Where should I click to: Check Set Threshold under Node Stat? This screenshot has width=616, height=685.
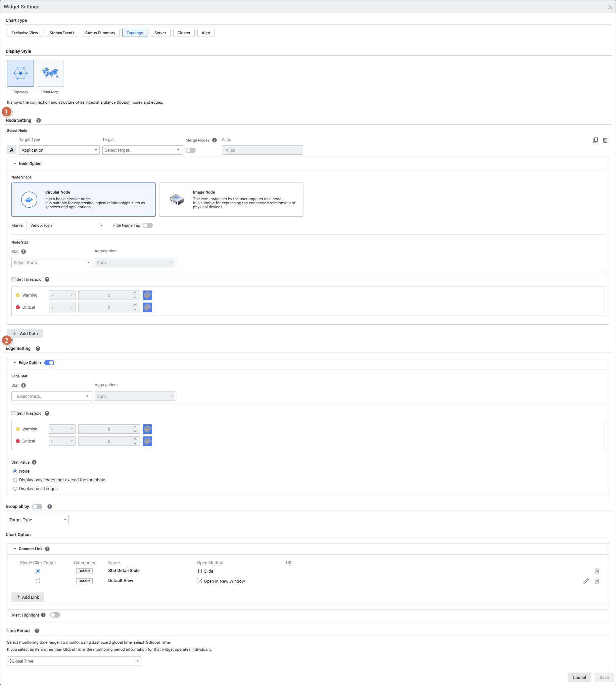(x=13, y=279)
